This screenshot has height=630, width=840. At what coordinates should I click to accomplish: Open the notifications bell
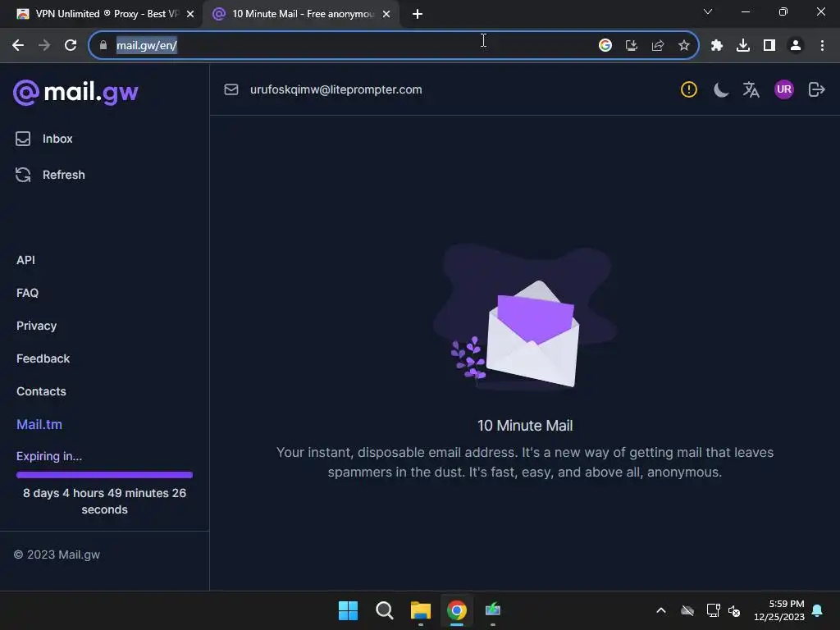(818, 610)
